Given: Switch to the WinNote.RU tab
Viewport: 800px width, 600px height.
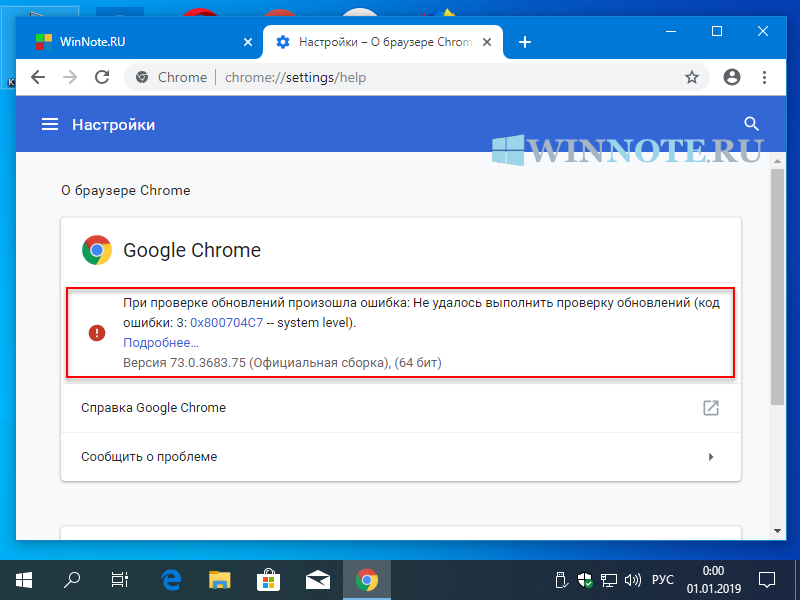Looking at the screenshot, I should pos(140,42).
